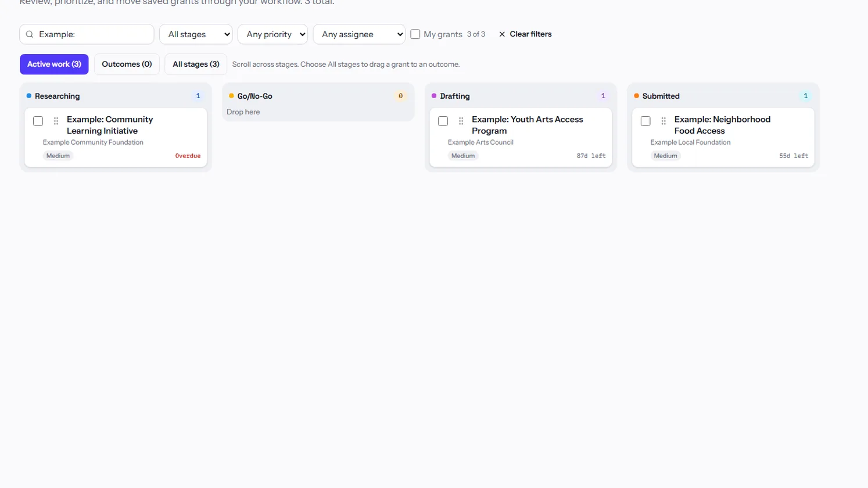Click the 3 of 3 results count

click(x=476, y=34)
